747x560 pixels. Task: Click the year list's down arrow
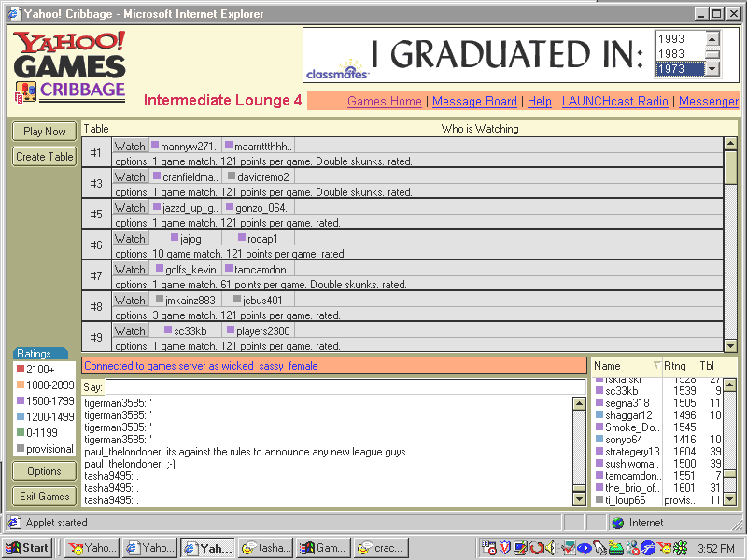click(712, 69)
